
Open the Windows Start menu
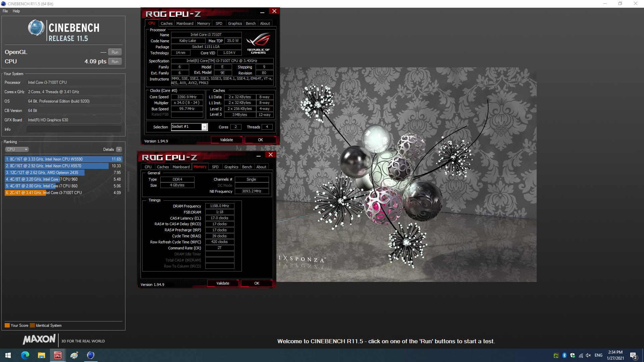[8, 355]
